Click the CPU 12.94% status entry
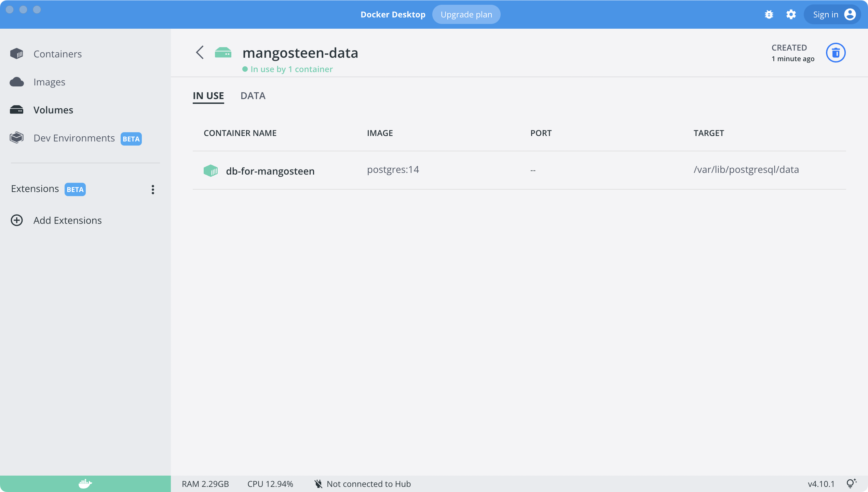Image resolution: width=868 pixels, height=492 pixels. pyautogui.click(x=270, y=484)
